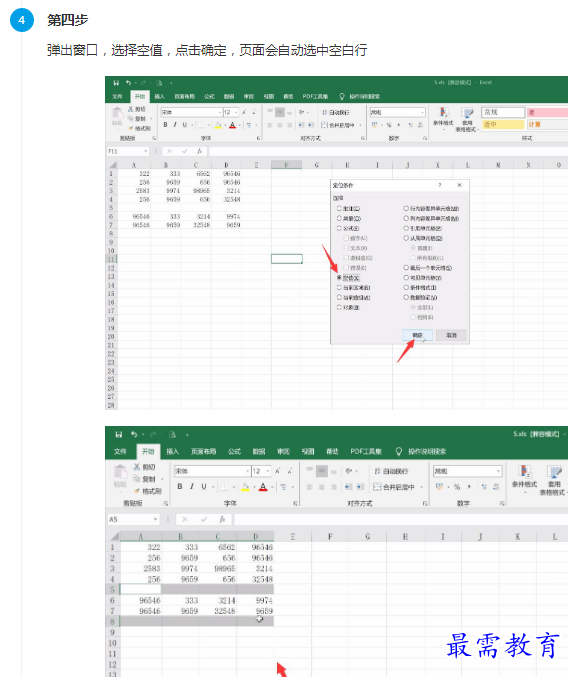The height and width of the screenshot is (677, 568).
Task: Open font size 12 dropdown in lower Excel
Action: (268, 471)
